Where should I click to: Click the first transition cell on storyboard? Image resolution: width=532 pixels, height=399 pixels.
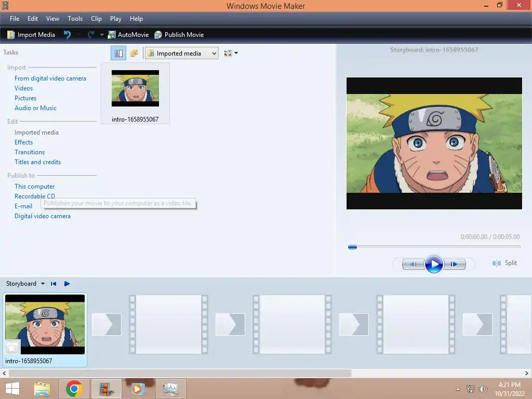tap(107, 324)
